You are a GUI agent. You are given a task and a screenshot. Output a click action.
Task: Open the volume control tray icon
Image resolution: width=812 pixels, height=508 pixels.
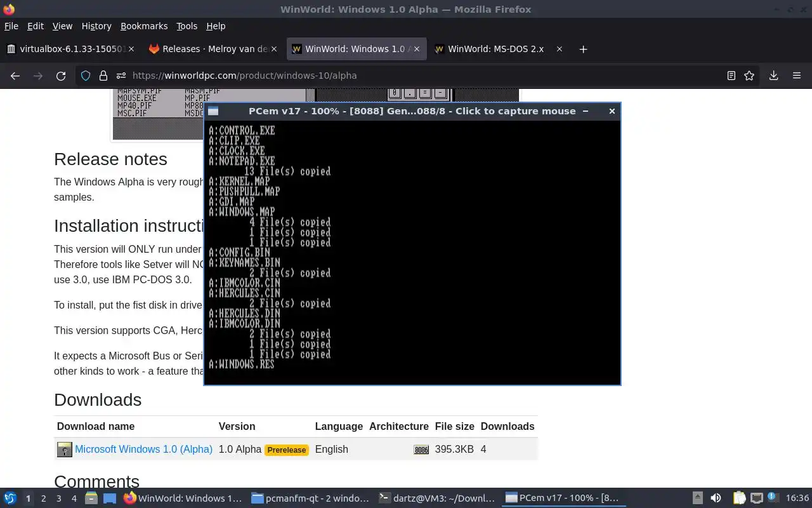(716, 498)
